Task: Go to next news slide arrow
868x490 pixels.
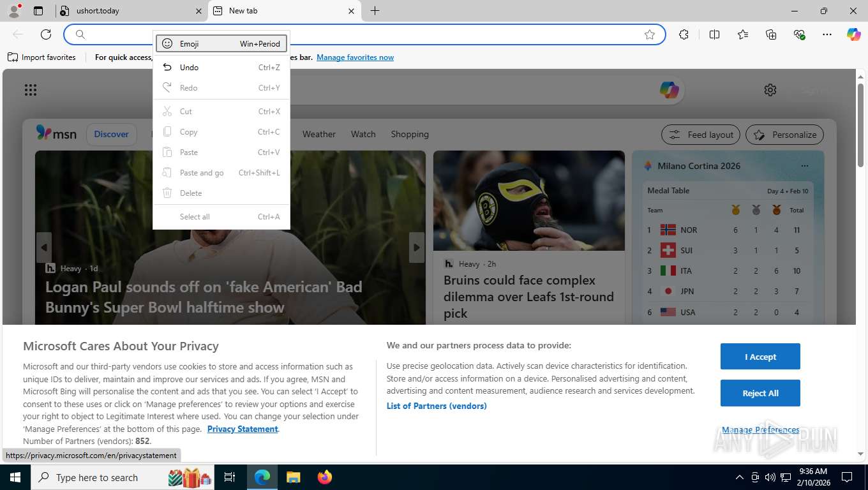Action: [x=417, y=248]
